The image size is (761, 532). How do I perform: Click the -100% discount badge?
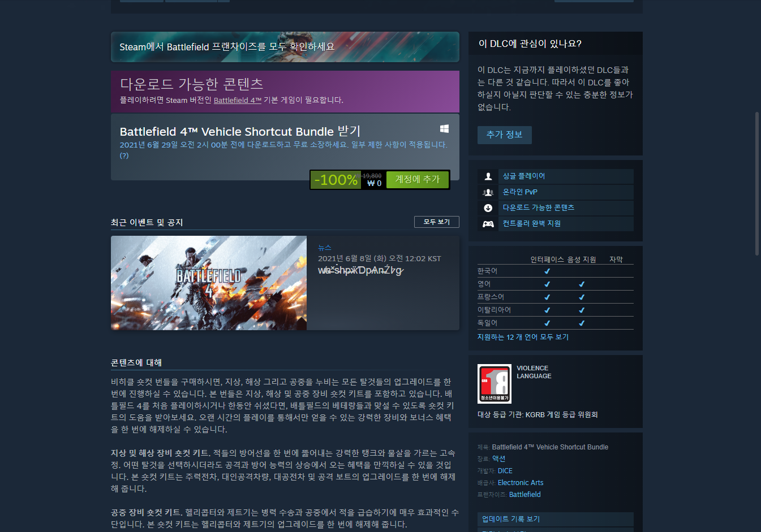click(x=336, y=180)
